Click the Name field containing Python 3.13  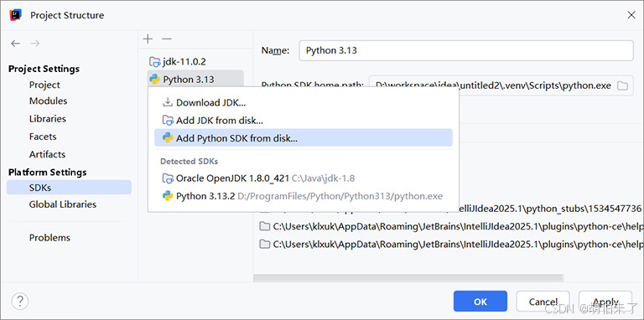click(x=466, y=50)
